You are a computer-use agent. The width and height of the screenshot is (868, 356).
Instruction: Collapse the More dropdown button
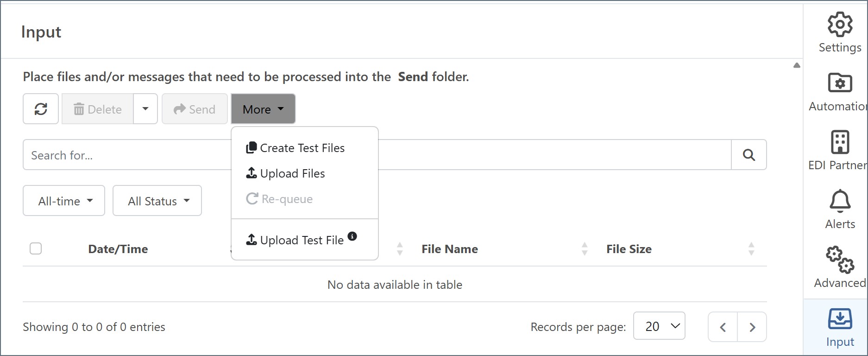(263, 109)
